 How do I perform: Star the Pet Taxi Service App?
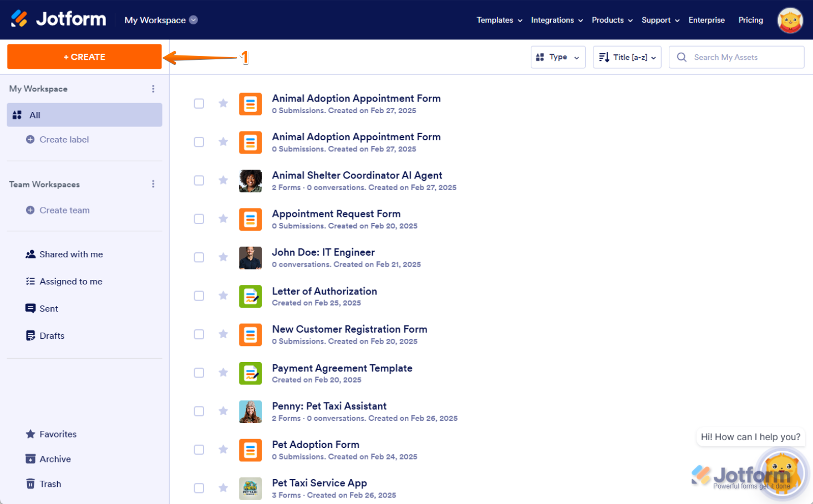[223, 488]
